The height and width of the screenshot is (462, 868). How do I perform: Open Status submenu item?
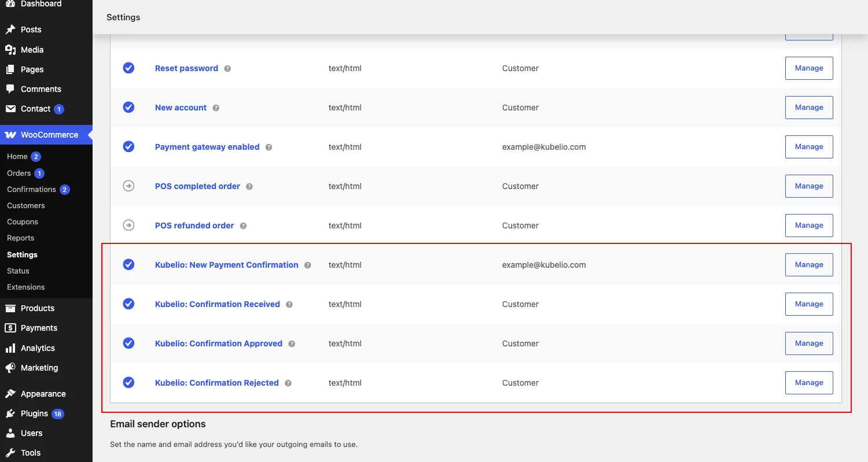(x=18, y=271)
